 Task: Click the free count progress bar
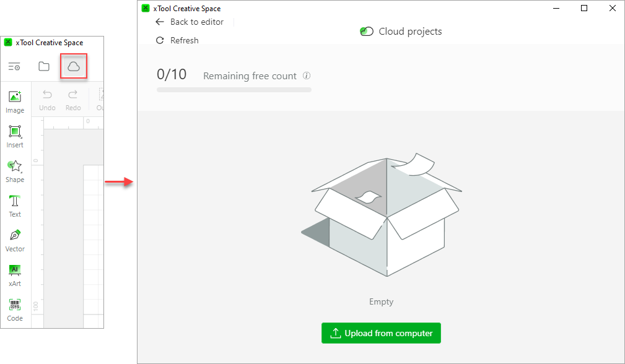click(234, 90)
